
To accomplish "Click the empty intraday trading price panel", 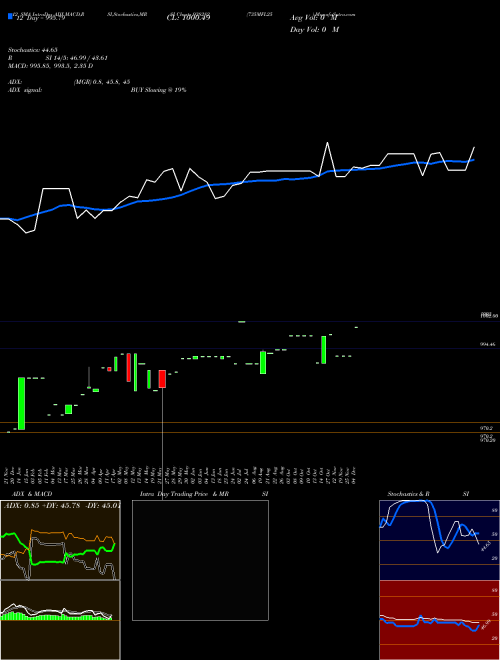I will tap(200, 560).
